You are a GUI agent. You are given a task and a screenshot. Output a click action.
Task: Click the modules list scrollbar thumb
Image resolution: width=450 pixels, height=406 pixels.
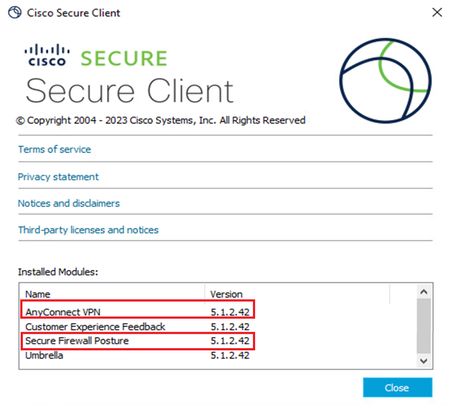(424, 326)
